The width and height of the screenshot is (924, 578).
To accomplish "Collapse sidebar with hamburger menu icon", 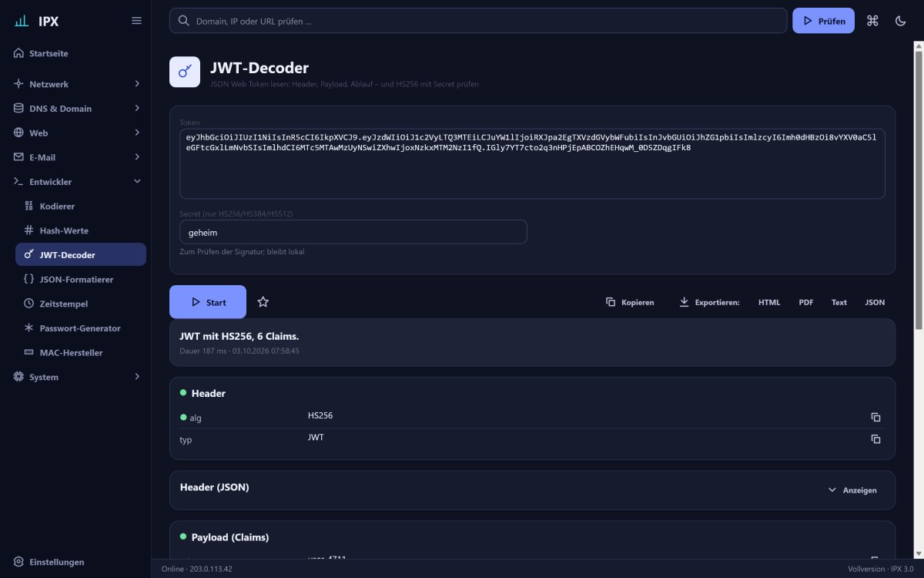I will point(136,21).
